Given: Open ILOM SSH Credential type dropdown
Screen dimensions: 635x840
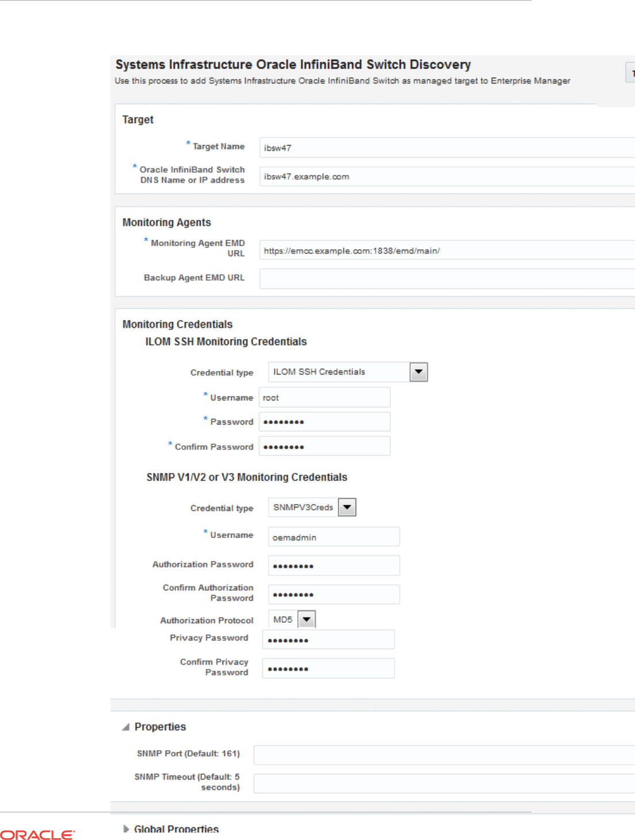Looking at the screenshot, I should pos(418,372).
